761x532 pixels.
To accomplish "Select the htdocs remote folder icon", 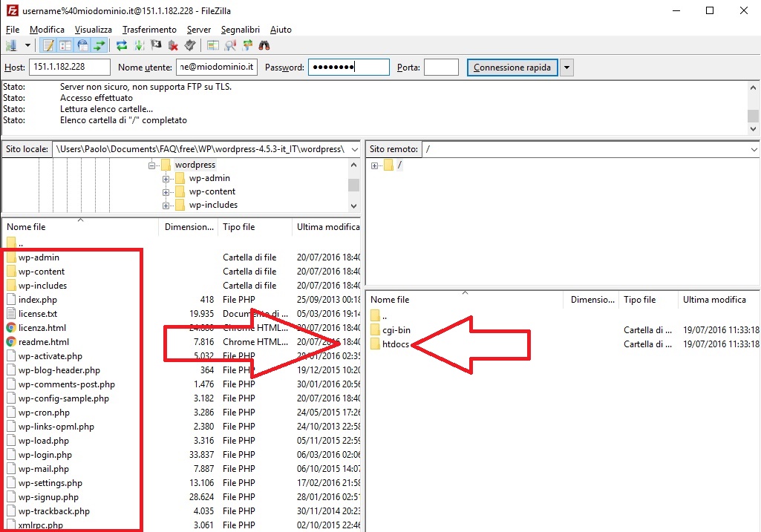I will (375, 344).
